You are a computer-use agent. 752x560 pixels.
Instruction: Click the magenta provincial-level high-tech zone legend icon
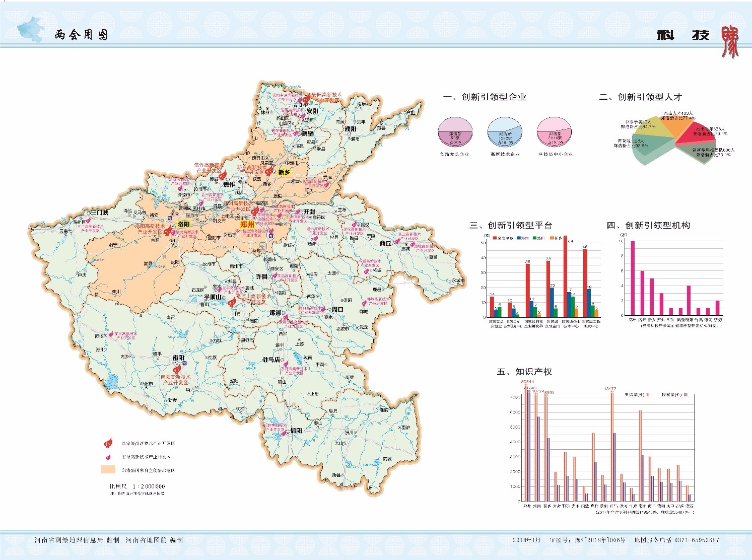coord(108,457)
